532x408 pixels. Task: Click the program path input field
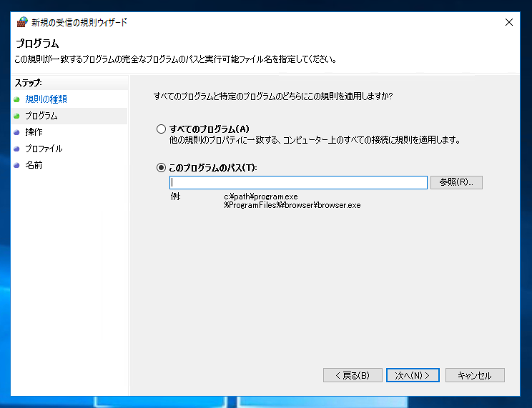pos(298,182)
